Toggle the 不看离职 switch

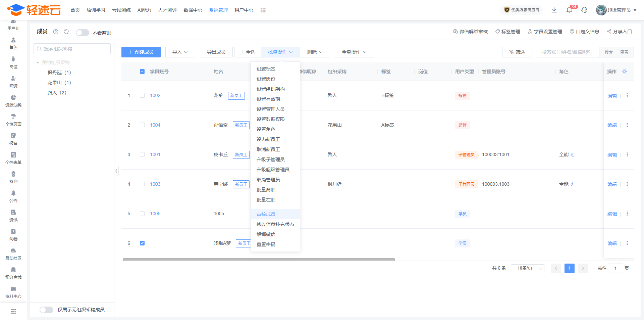pyautogui.click(x=82, y=33)
